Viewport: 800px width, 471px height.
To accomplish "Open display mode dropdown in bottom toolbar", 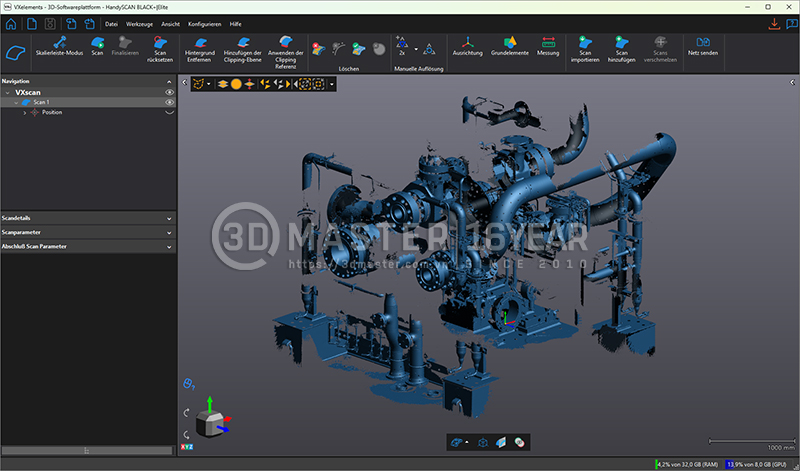I will pos(467,442).
